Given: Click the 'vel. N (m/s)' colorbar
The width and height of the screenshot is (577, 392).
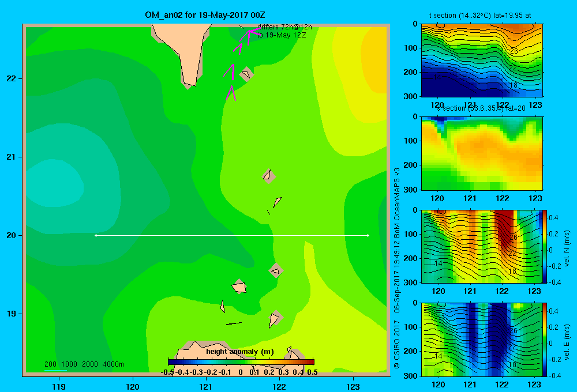Looking at the screenshot, I should [x=545, y=246].
